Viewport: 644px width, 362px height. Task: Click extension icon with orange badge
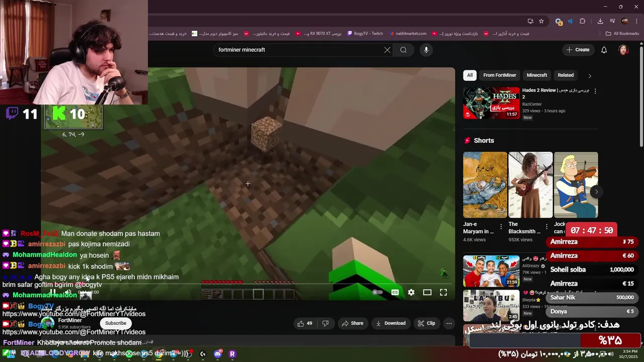(x=558, y=21)
